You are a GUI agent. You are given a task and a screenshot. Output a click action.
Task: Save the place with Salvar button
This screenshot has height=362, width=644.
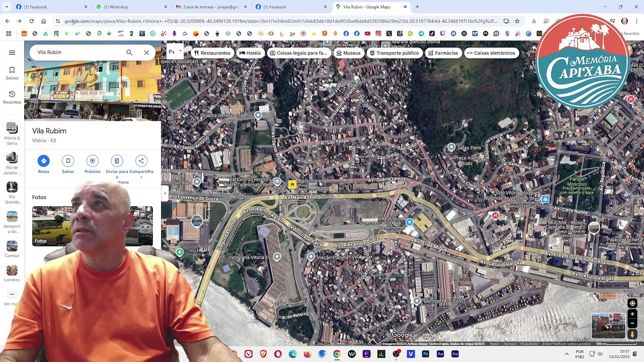(68, 164)
